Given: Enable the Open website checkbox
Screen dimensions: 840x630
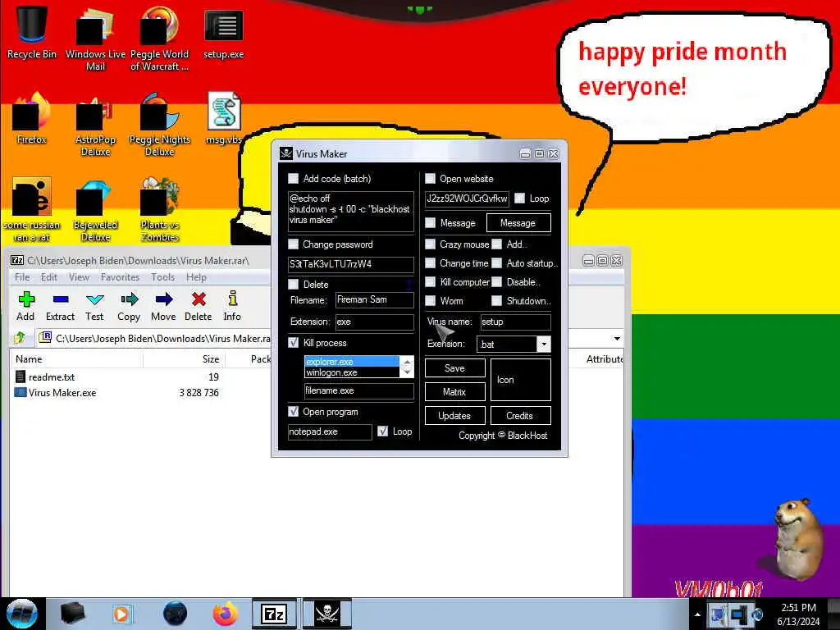Looking at the screenshot, I should click(x=430, y=178).
